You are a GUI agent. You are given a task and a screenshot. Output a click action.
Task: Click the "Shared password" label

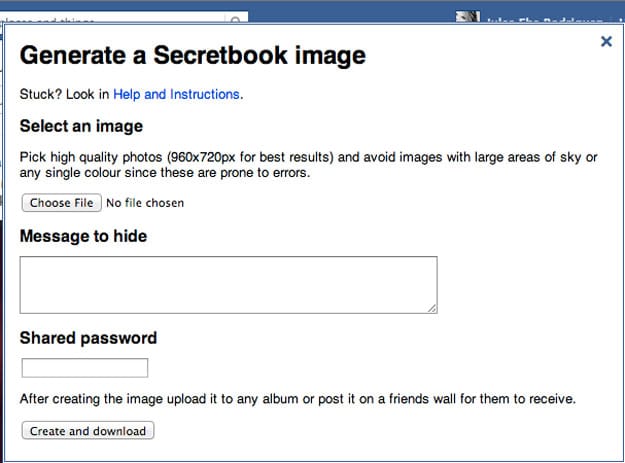[88, 338]
